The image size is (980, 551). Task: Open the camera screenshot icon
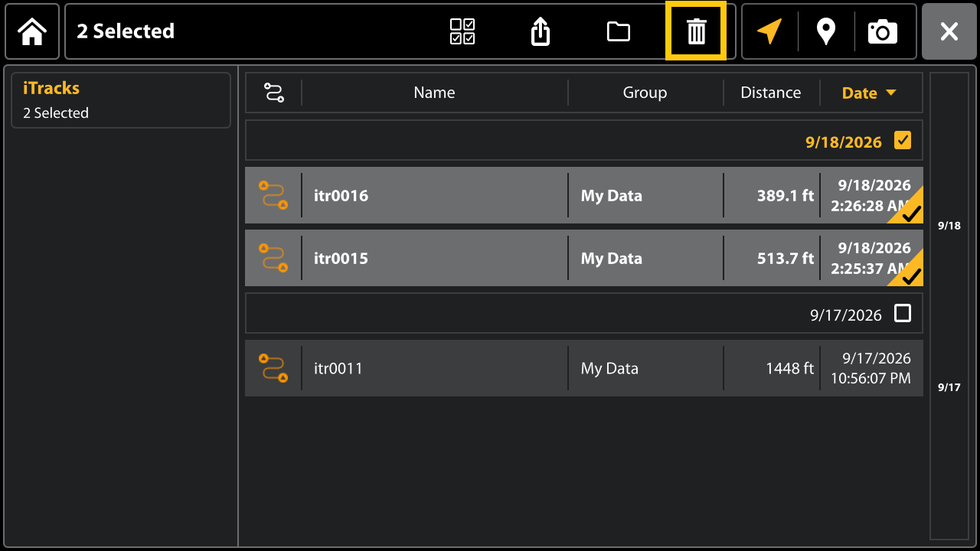tap(883, 31)
